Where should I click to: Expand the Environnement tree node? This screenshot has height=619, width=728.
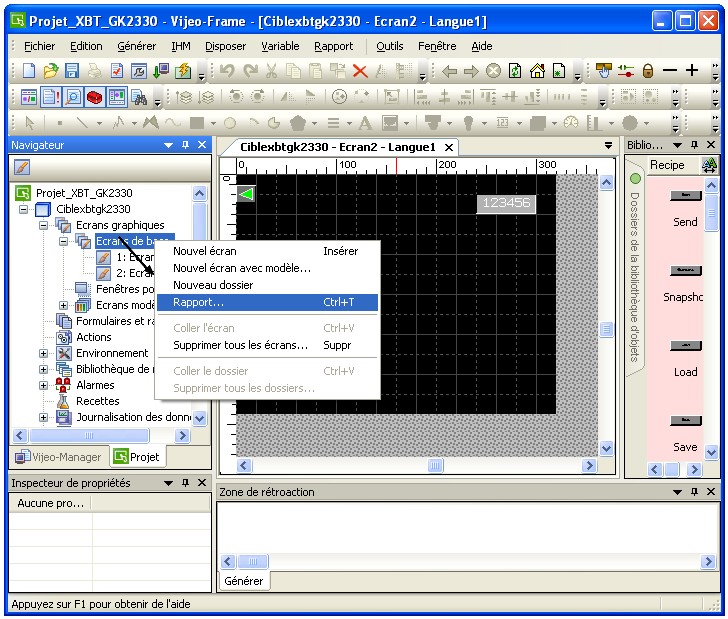43,353
